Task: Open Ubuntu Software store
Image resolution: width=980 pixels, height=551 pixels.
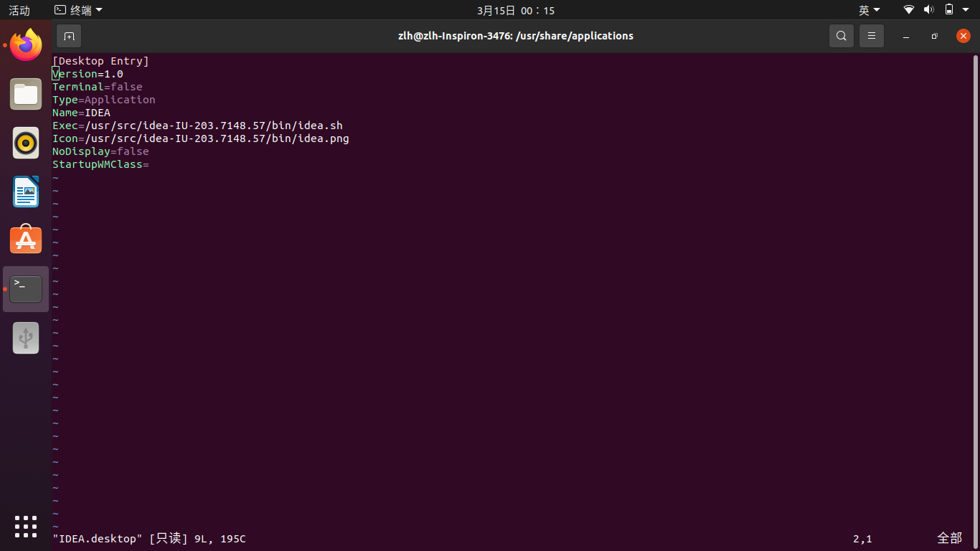Action: click(26, 240)
